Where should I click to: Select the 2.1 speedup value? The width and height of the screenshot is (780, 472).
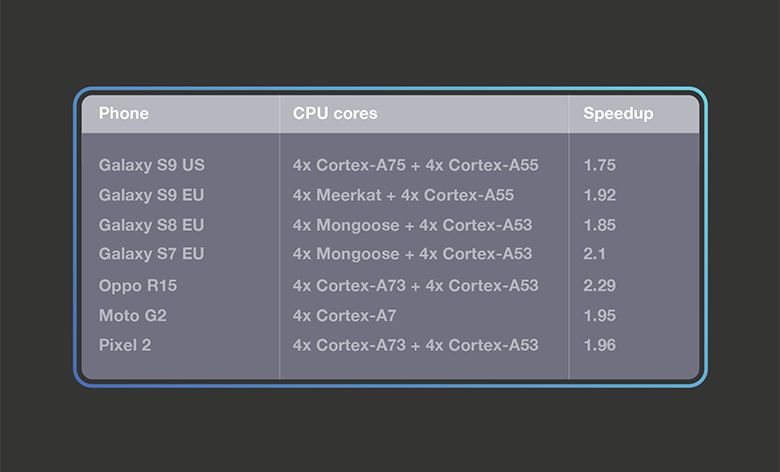tap(594, 254)
